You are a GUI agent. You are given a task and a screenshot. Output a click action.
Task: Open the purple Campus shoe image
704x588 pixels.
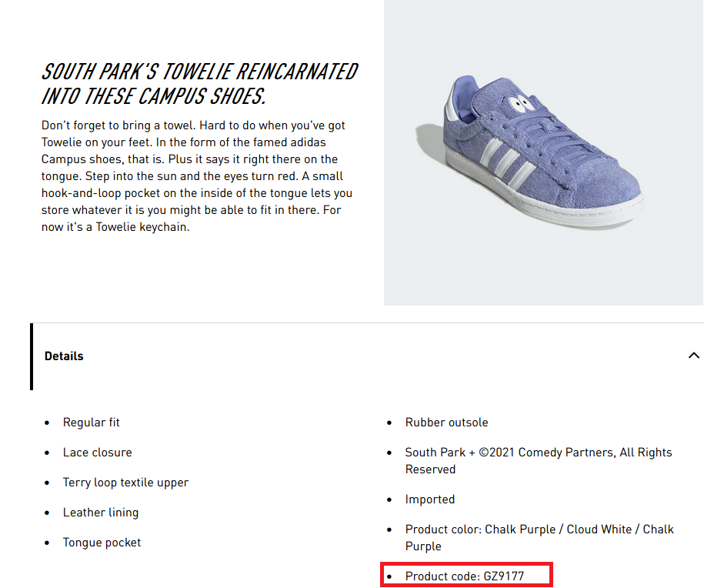click(x=543, y=152)
